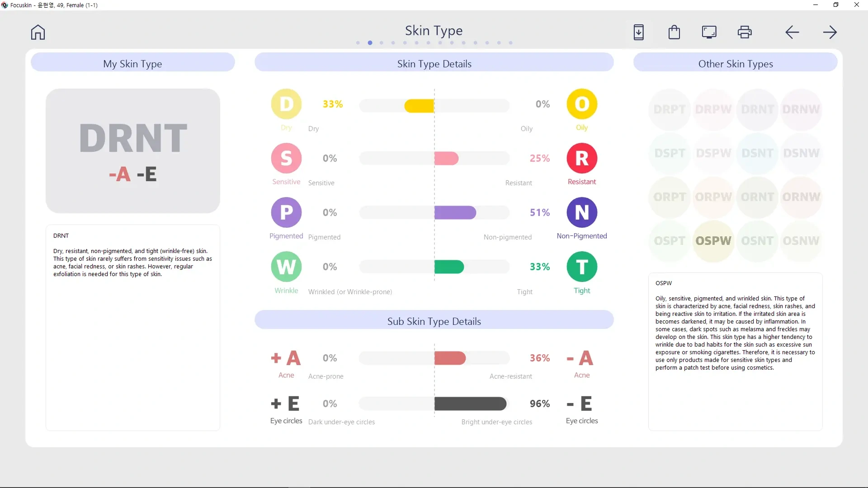Click the yellow Dry D circle
The image size is (868, 488).
286,104
